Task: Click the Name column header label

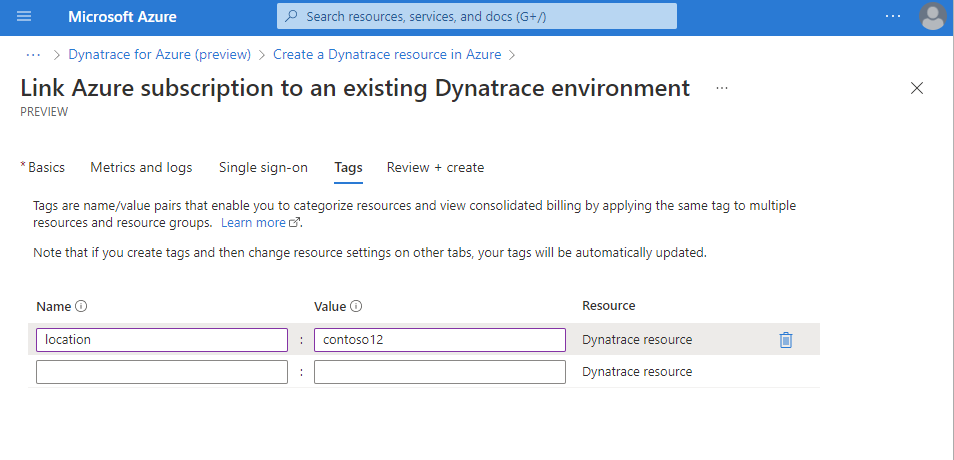Action: pos(54,306)
